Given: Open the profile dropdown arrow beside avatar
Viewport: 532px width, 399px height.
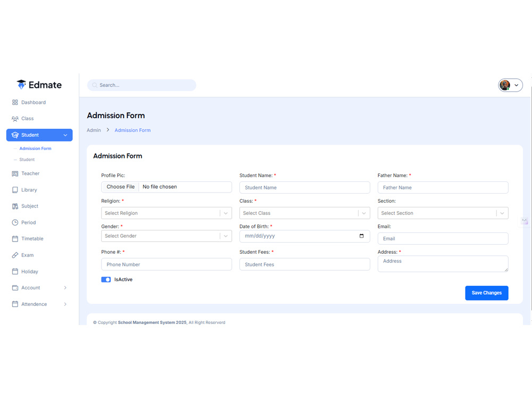Looking at the screenshot, I should click(517, 85).
